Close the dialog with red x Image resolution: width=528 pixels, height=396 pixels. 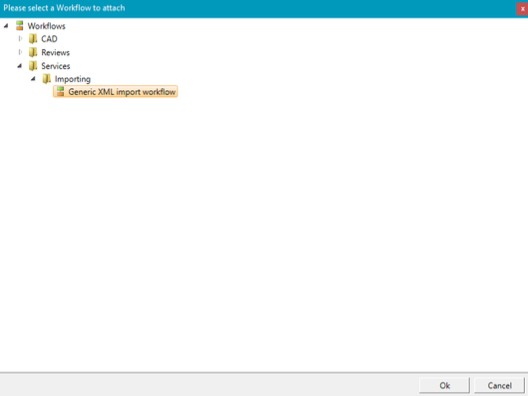coord(522,9)
